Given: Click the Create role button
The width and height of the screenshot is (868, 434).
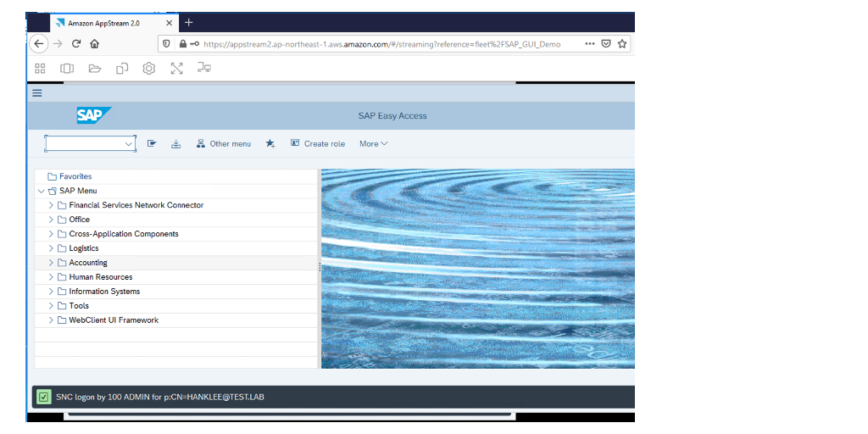Looking at the screenshot, I should [318, 144].
